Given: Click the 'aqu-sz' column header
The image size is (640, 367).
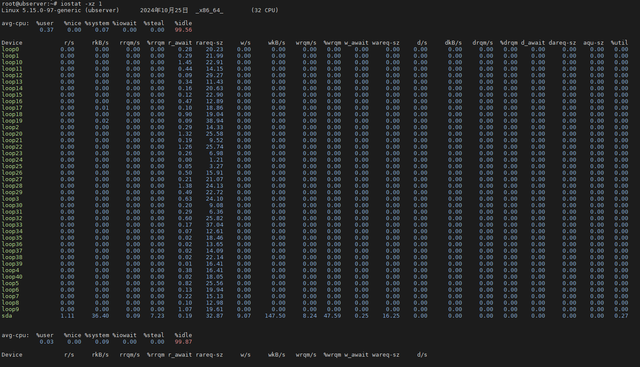Looking at the screenshot, I should [x=593, y=43].
